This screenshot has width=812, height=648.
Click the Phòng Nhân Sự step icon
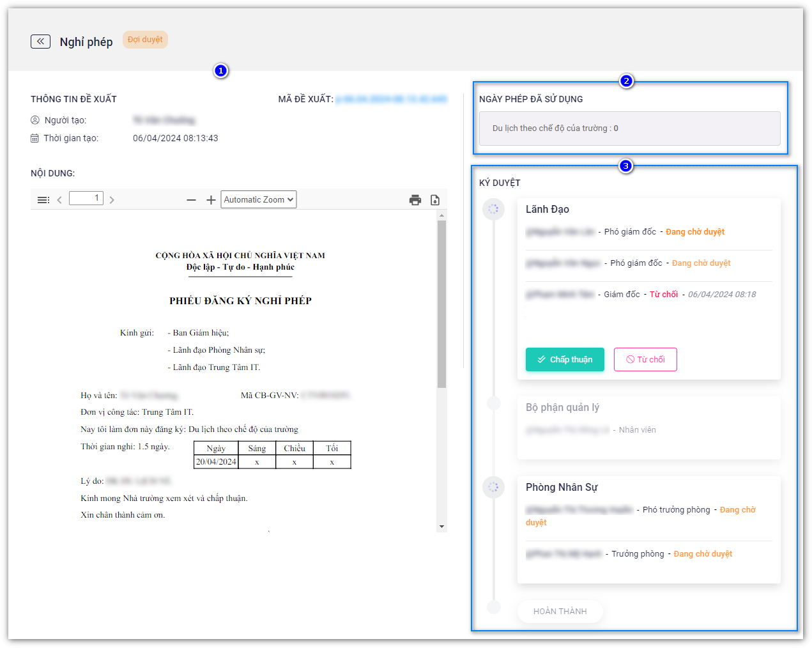point(493,487)
